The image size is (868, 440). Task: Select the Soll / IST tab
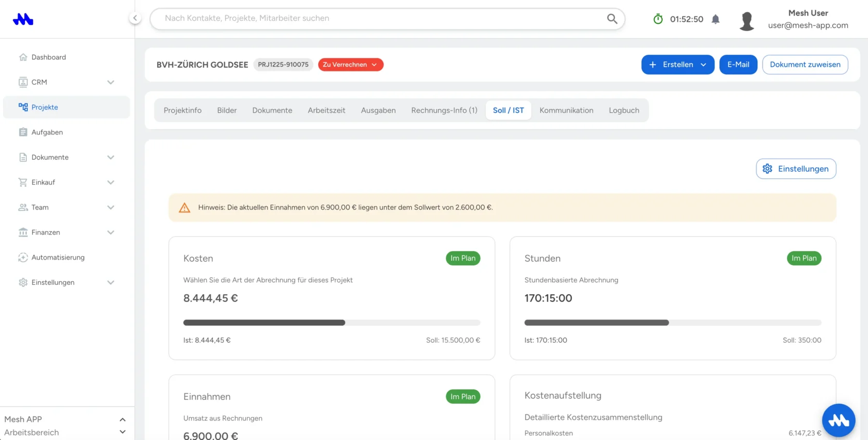click(x=508, y=111)
